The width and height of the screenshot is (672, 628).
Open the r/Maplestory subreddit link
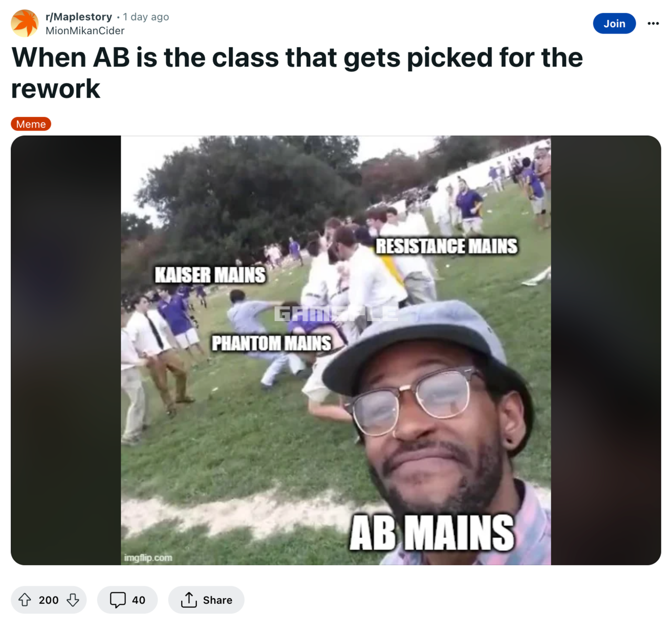pyautogui.click(x=79, y=17)
